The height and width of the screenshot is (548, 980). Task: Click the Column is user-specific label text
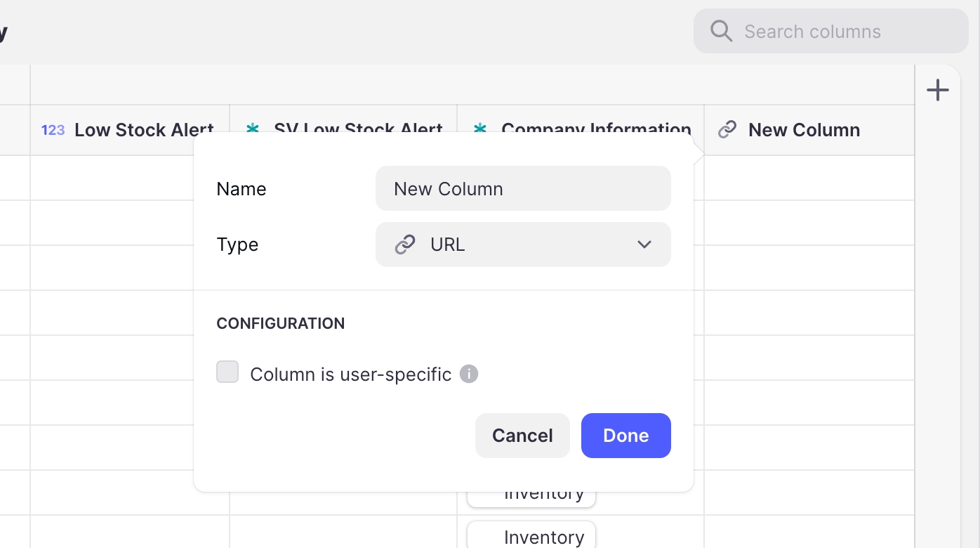(x=350, y=374)
